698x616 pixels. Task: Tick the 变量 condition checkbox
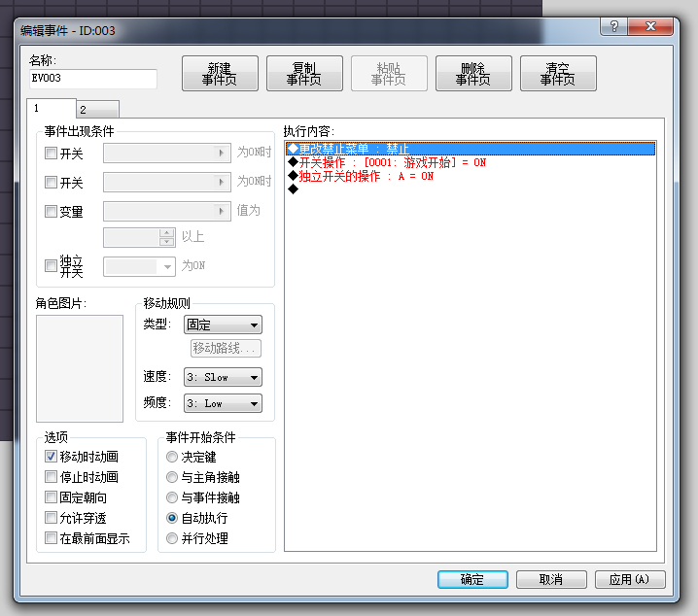[x=51, y=211]
